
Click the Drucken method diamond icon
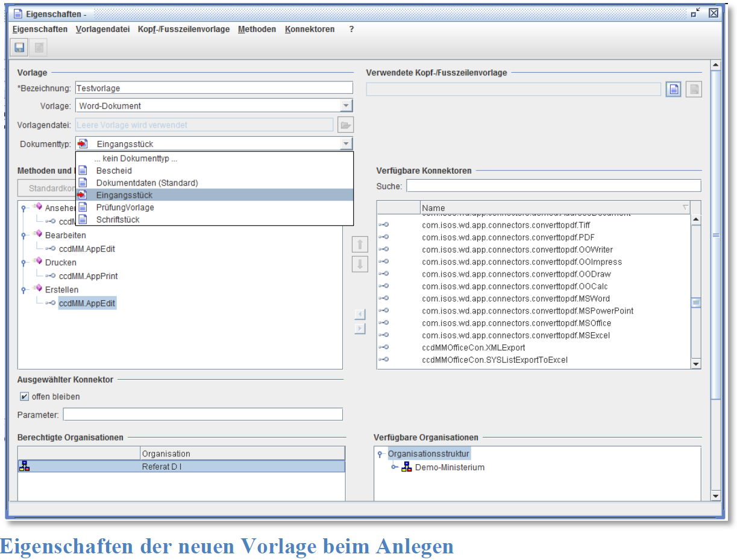pyautogui.click(x=37, y=262)
